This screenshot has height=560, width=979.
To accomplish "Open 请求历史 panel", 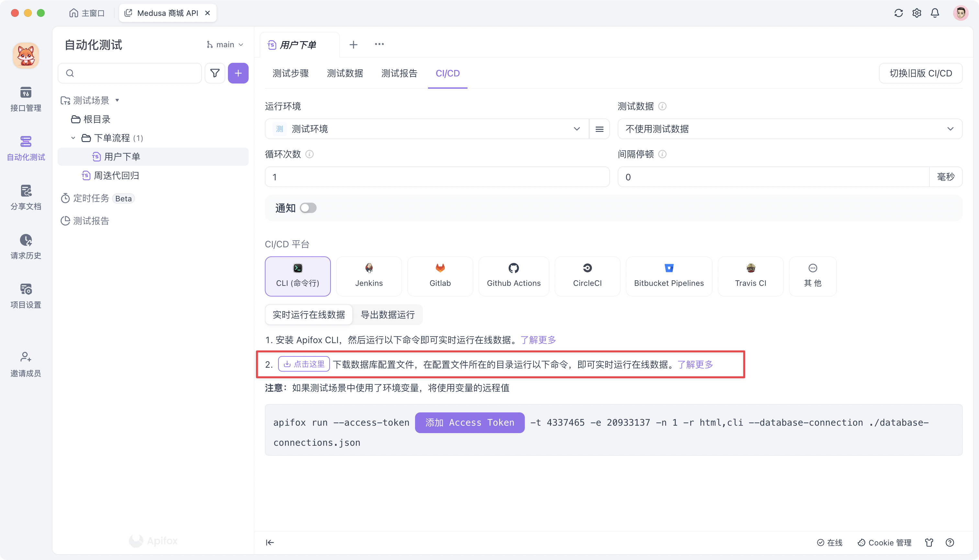I will [25, 246].
